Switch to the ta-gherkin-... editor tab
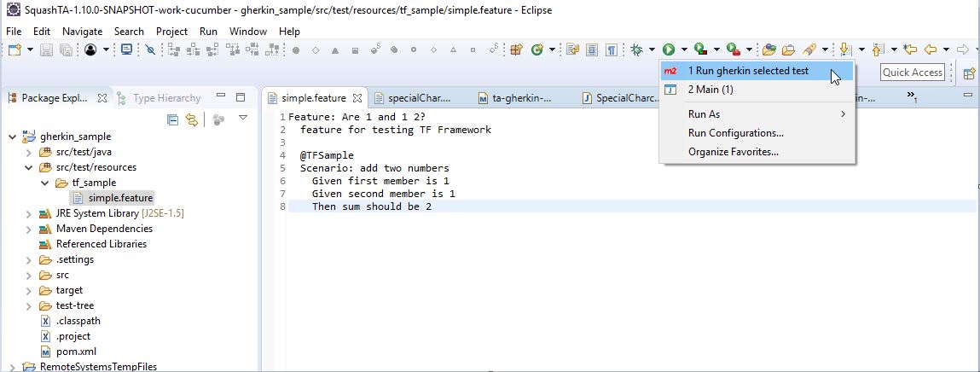The height and width of the screenshot is (372, 980). click(x=516, y=98)
